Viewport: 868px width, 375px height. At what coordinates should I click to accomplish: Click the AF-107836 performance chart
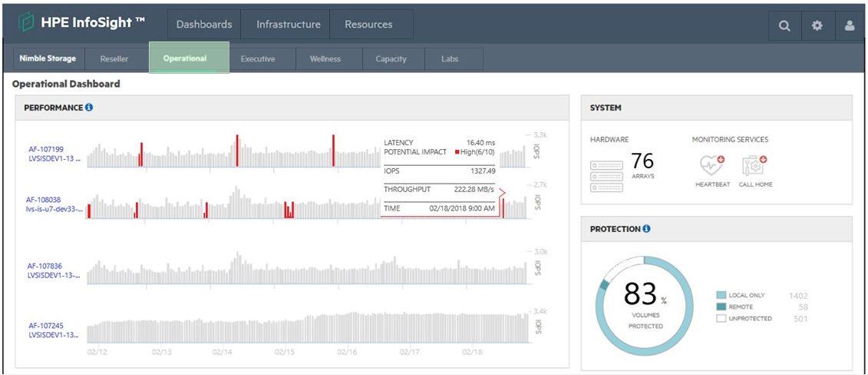tap(307, 267)
